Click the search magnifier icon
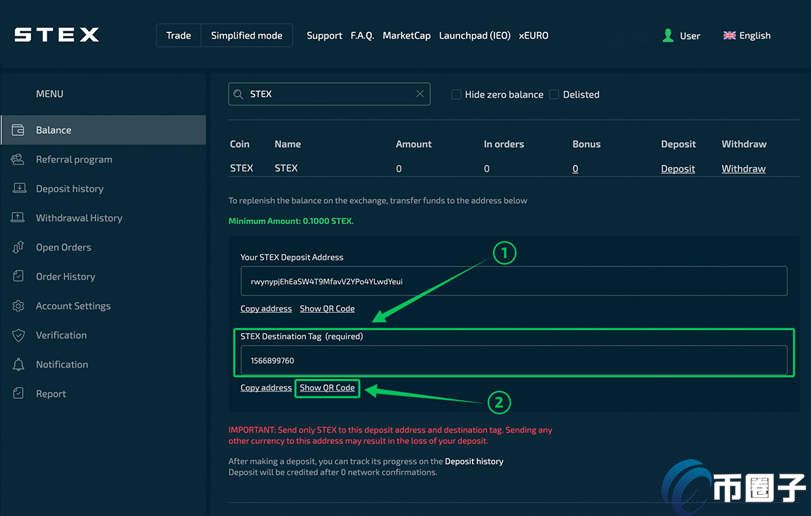811x516 pixels. 238,94
